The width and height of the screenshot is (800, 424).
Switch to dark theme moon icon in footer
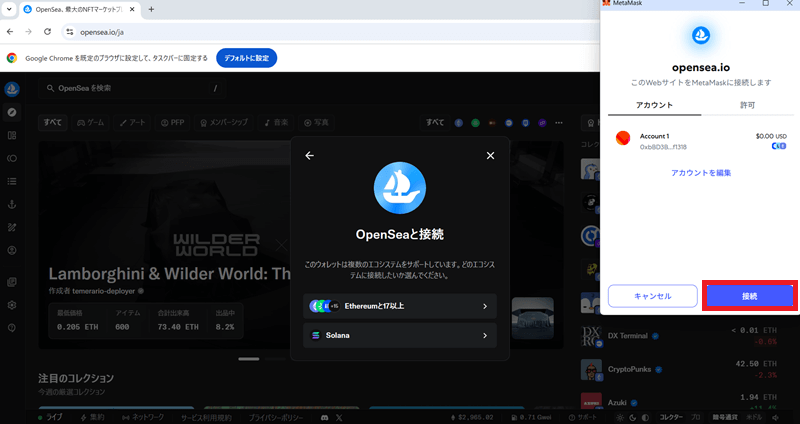(x=633, y=417)
